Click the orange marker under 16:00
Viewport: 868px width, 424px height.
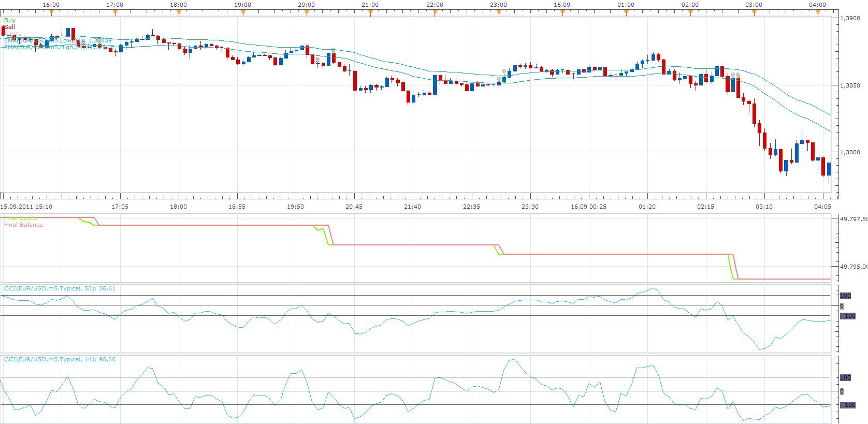tap(51, 13)
